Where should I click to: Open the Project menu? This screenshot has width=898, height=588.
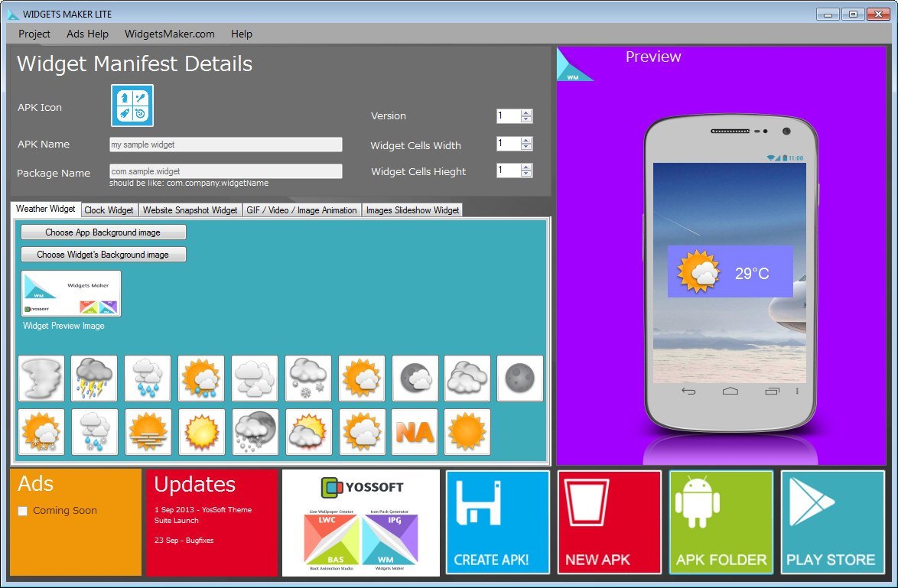34,34
